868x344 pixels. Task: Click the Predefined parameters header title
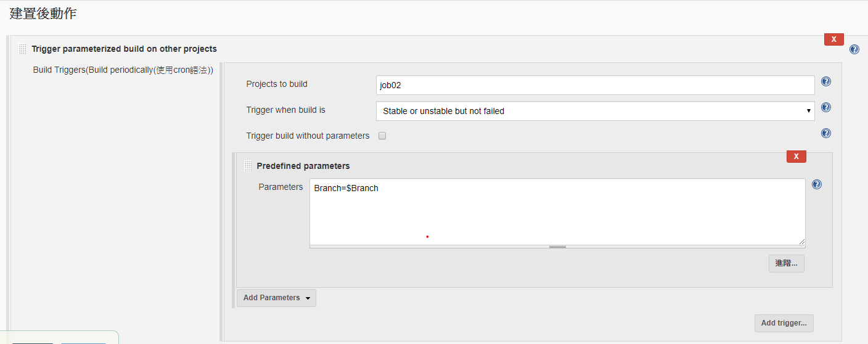pos(303,166)
